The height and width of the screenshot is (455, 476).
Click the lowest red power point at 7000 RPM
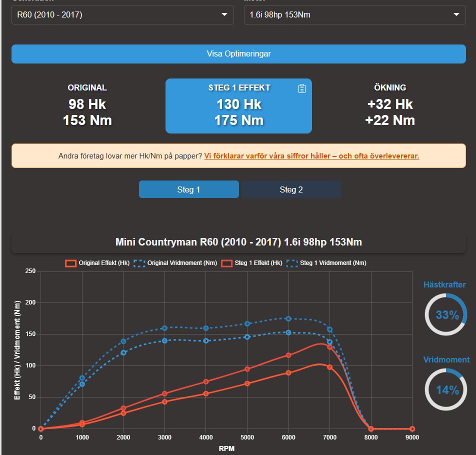coord(329,367)
